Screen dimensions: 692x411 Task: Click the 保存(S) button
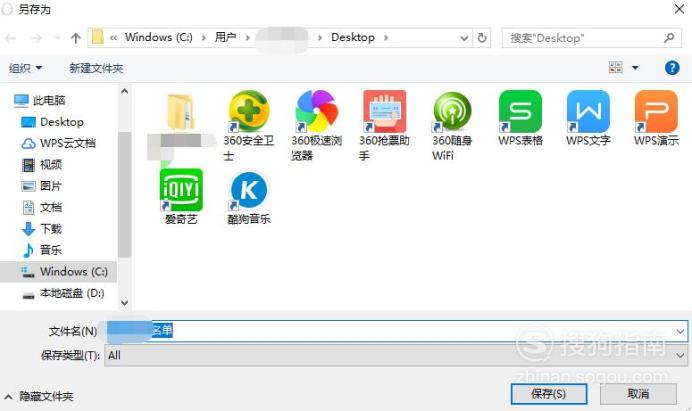tap(549, 394)
